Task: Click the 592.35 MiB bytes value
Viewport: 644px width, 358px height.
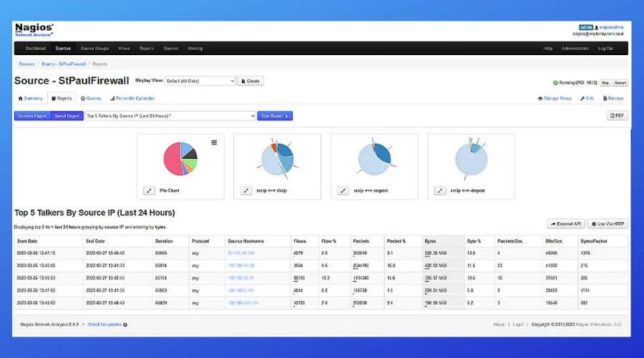Action: [x=435, y=253]
